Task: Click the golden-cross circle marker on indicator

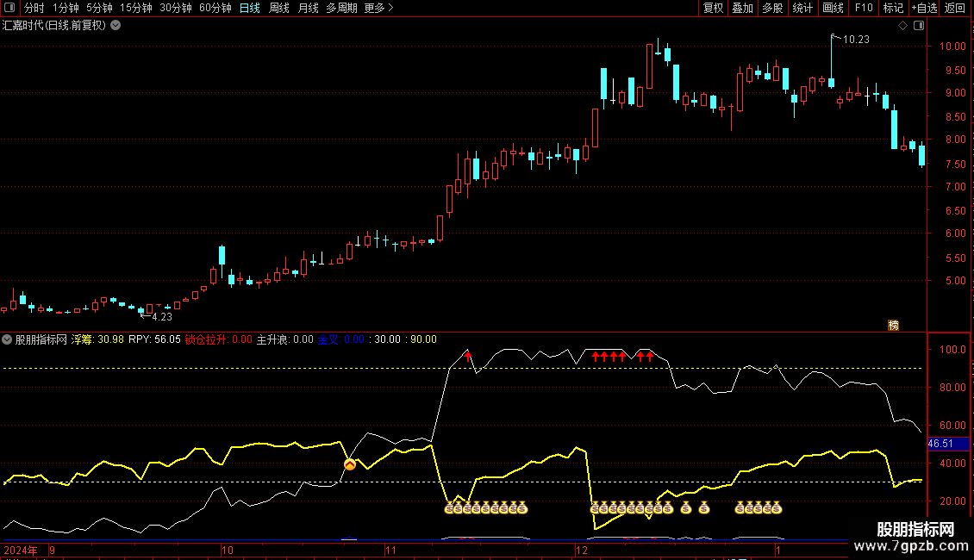Action: click(x=350, y=464)
